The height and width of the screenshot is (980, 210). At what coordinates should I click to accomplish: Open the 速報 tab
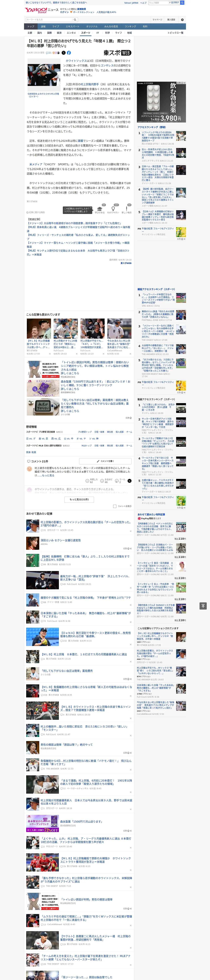point(43,26)
